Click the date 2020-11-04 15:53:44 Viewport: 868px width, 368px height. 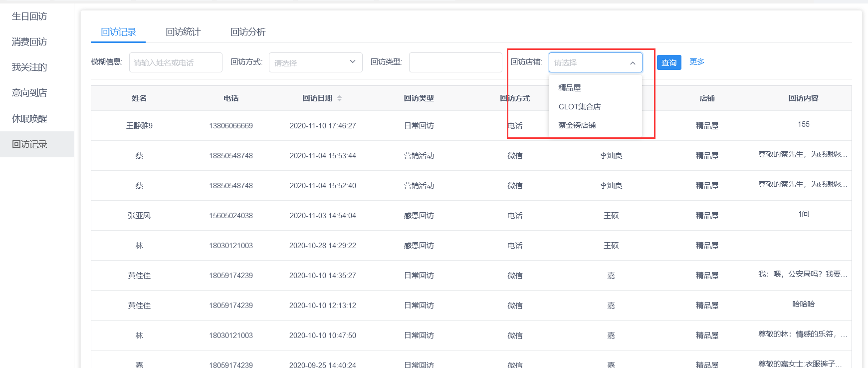click(x=323, y=156)
